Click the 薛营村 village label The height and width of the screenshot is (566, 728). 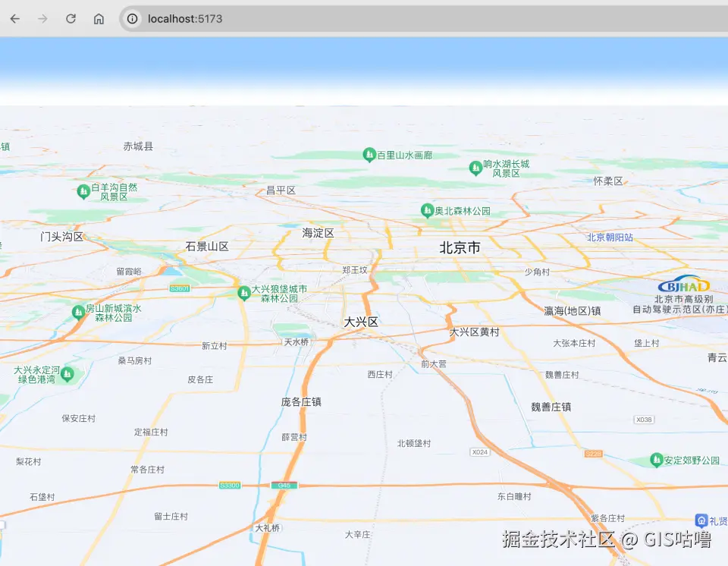click(x=294, y=437)
